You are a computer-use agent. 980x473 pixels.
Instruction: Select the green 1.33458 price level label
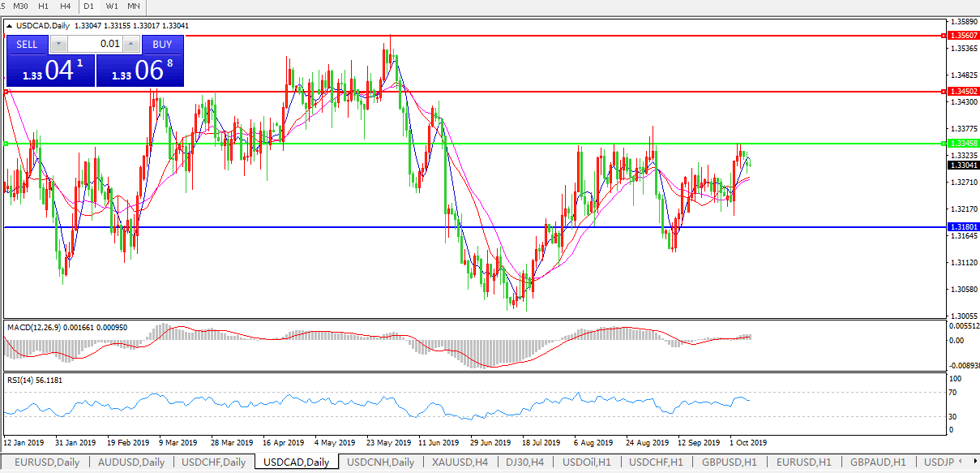(x=963, y=144)
